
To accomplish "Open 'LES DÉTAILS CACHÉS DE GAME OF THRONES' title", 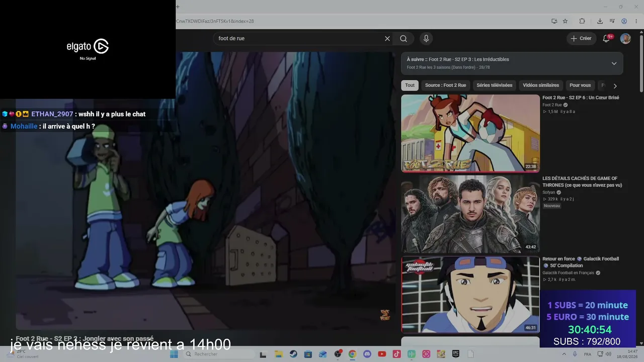I will 582,182.
